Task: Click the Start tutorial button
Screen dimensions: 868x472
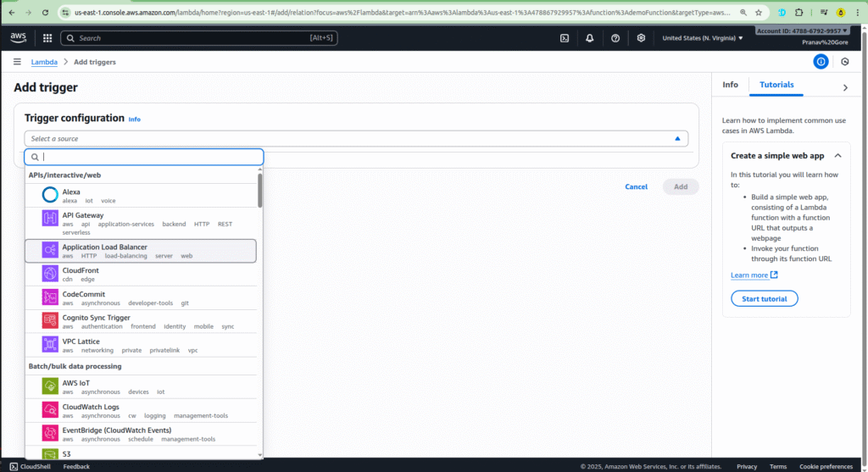Action: (764, 299)
